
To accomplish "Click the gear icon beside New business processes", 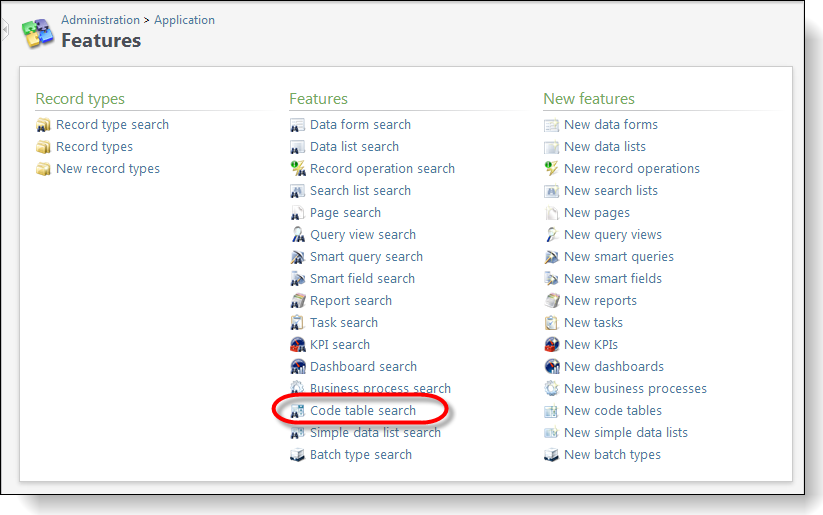I will click(551, 389).
